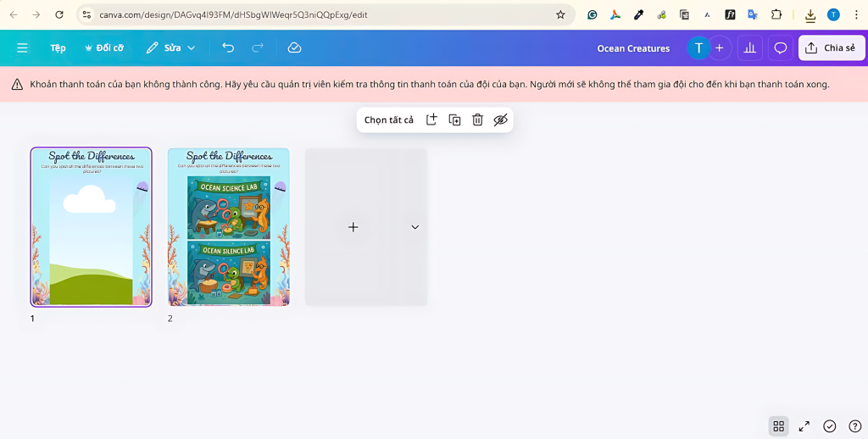
Task: Select page 2 Ocean Science Lab thumbnail
Action: click(228, 227)
